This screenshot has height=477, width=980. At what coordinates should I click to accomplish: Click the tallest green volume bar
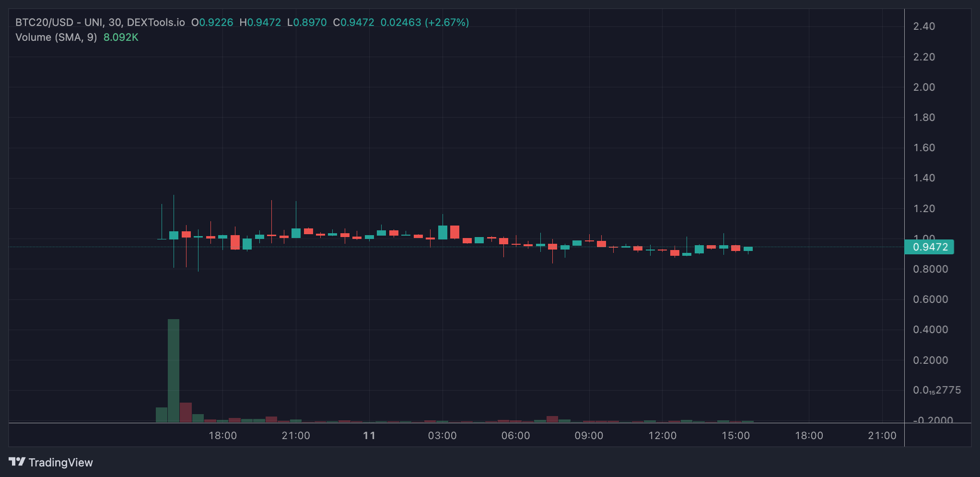pos(174,370)
